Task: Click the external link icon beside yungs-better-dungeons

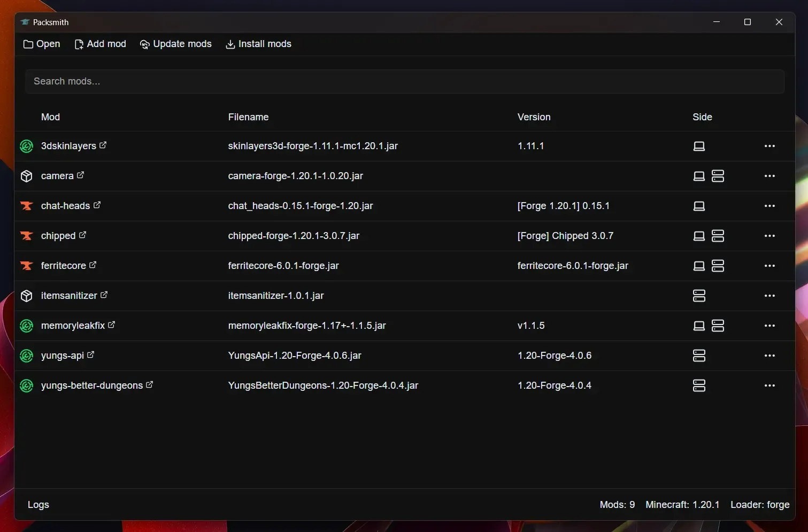Action: coord(150,385)
